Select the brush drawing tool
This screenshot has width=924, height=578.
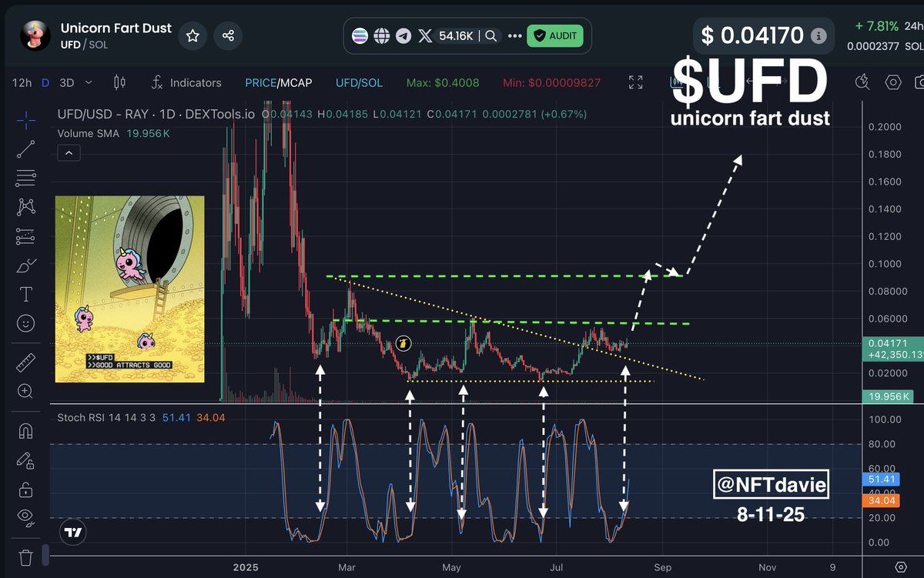(x=26, y=265)
